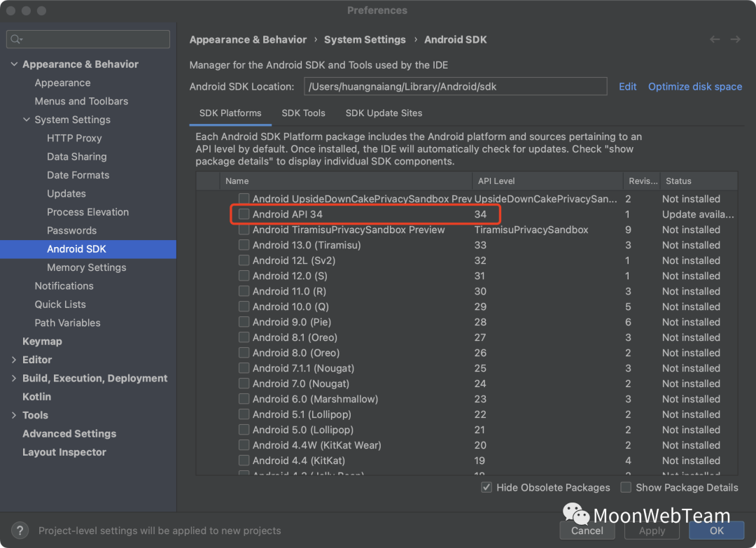Click the Optimize disk space link
756x548 pixels.
(694, 86)
